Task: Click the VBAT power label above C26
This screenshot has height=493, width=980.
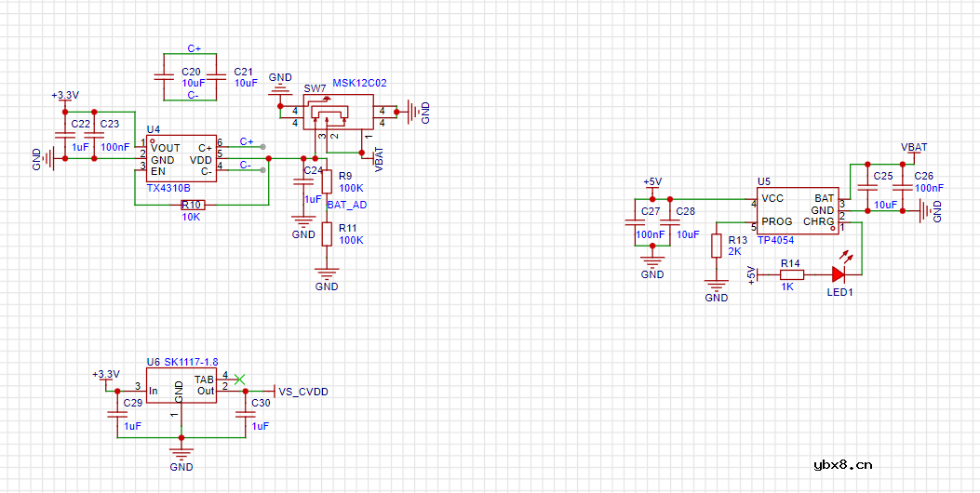Action: (914, 147)
